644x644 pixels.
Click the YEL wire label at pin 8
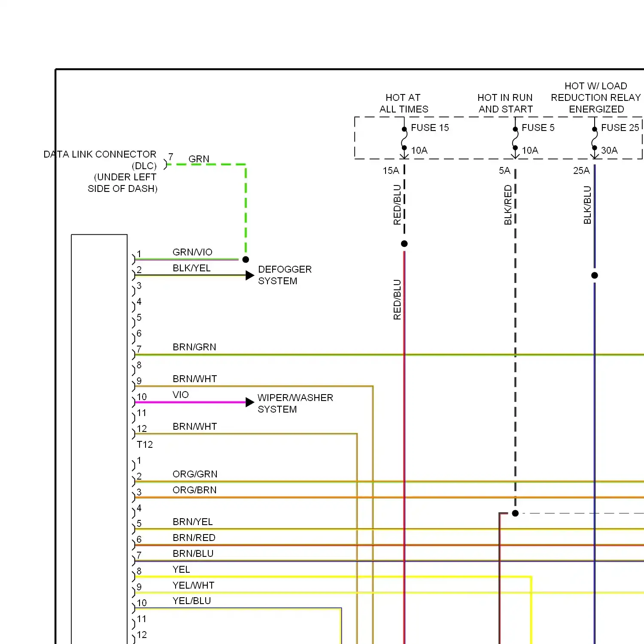point(181,569)
